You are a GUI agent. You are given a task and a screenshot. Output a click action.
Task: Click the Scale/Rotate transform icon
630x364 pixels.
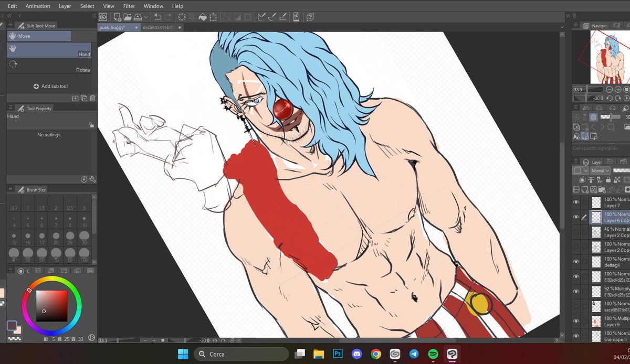click(x=213, y=17)
